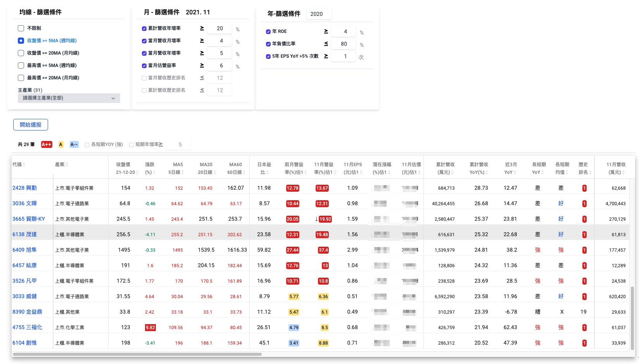
Task: Open stock 6138 茂達 link
Action: coord(24,234)
